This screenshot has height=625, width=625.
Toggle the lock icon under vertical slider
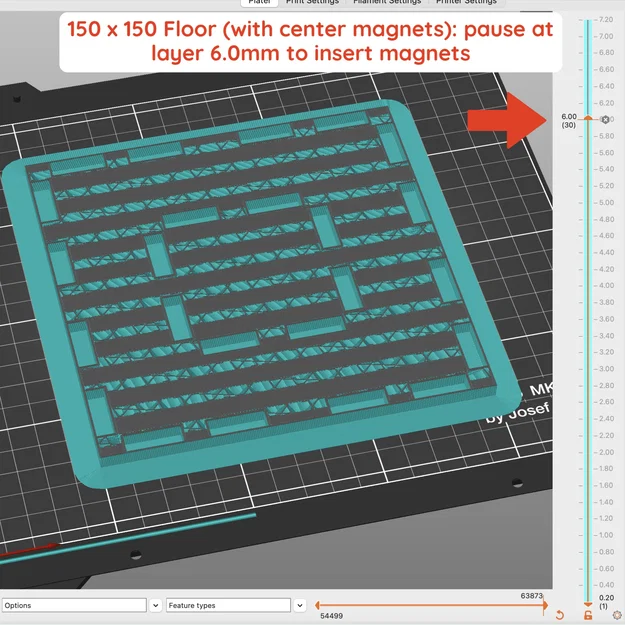point(588,615)
